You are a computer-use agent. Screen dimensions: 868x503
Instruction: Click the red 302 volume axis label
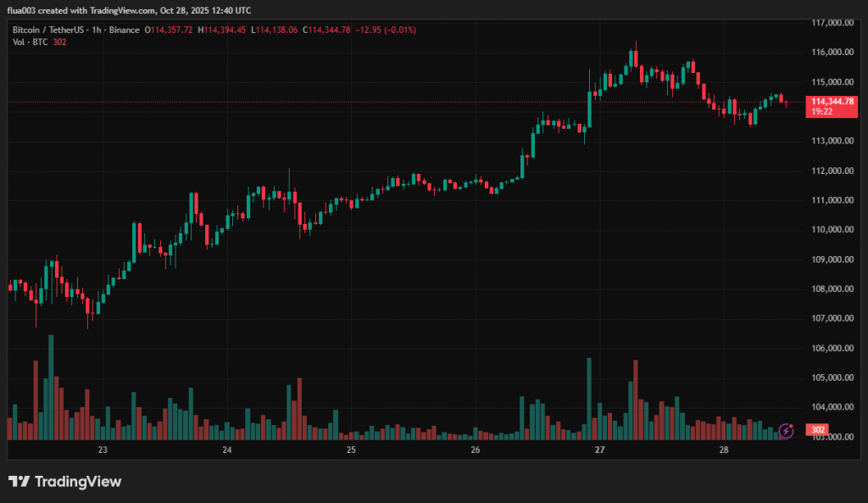coord(818,431)
